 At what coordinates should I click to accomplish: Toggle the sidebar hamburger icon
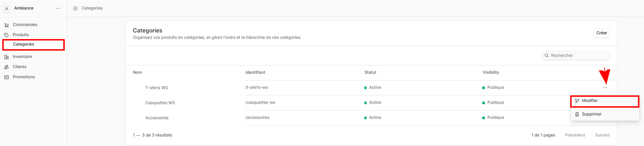75,8
